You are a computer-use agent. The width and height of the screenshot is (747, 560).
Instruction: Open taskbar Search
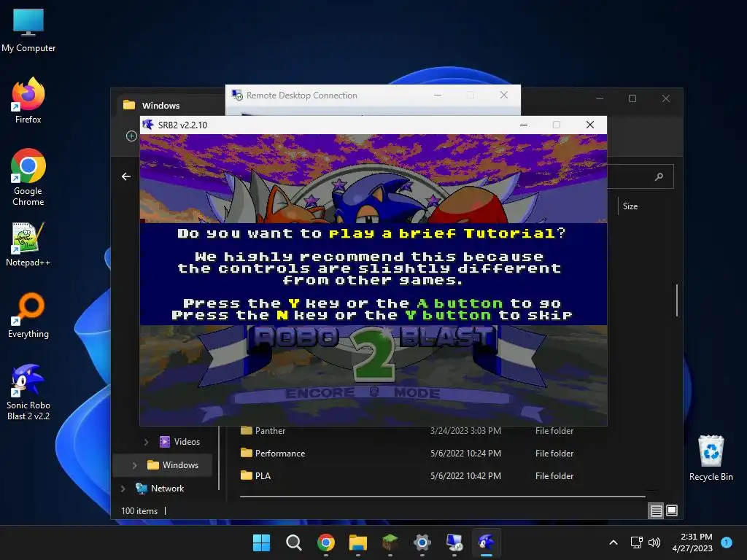pyautogui.click(x=293, y=542)
